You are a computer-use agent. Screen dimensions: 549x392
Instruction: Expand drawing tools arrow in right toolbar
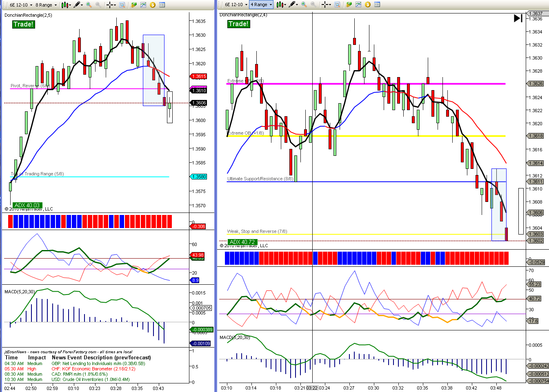click(x=297, y=4)
